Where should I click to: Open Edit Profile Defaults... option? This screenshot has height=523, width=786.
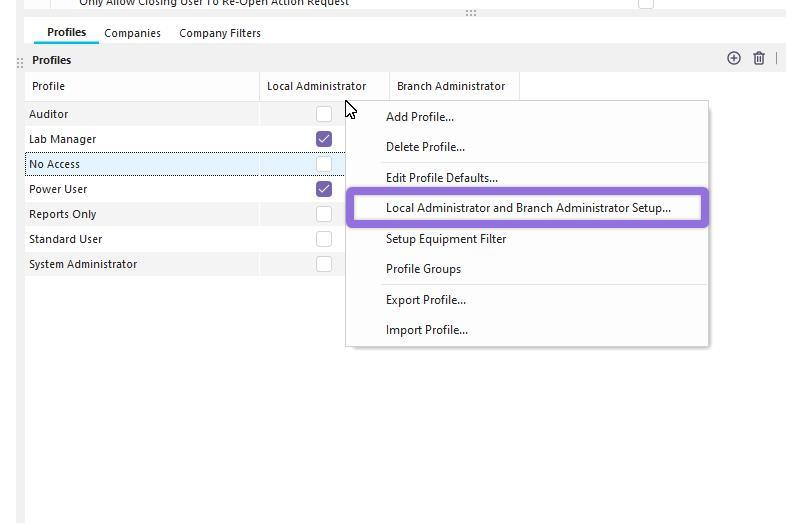pos(441,178)
